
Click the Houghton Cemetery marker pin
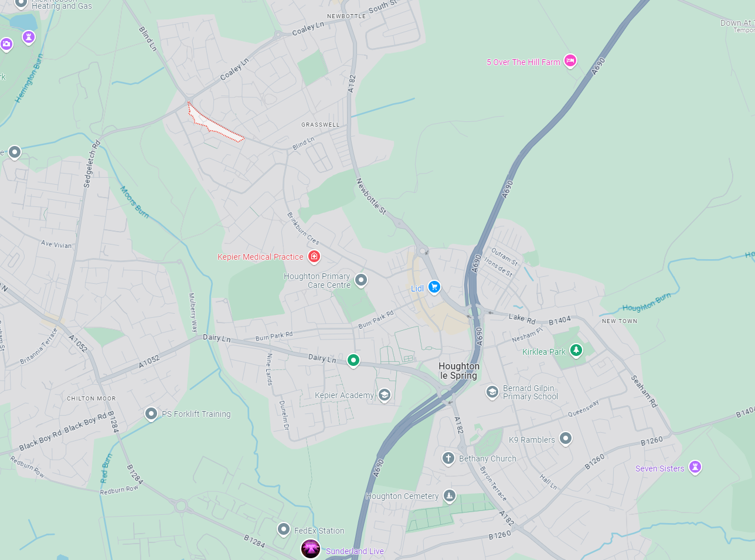pos(449,496)
